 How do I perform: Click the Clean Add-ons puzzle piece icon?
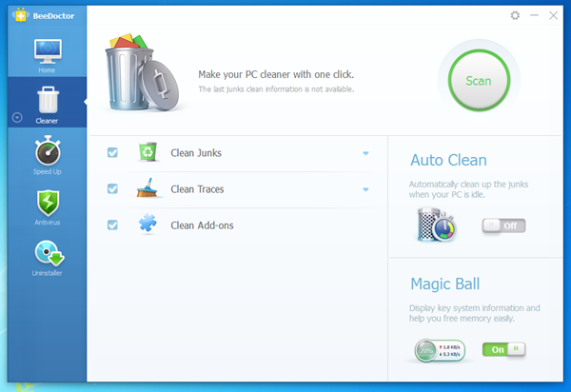tap(148, 223)
